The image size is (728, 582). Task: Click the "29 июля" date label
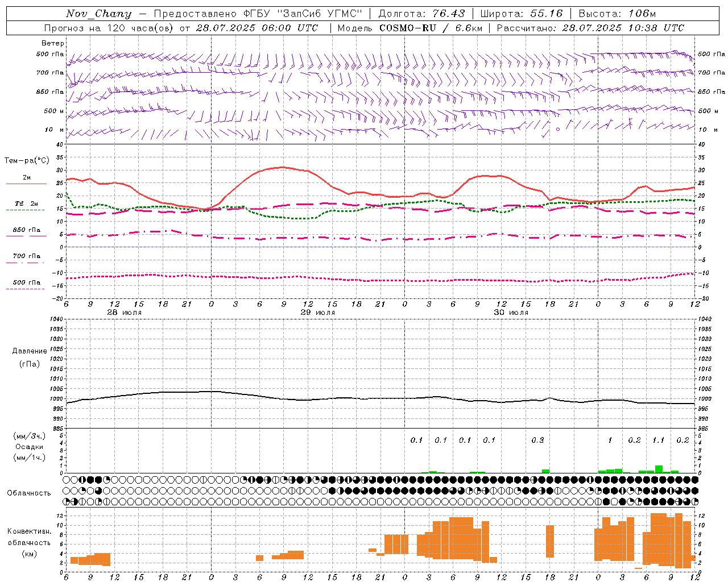318,313
